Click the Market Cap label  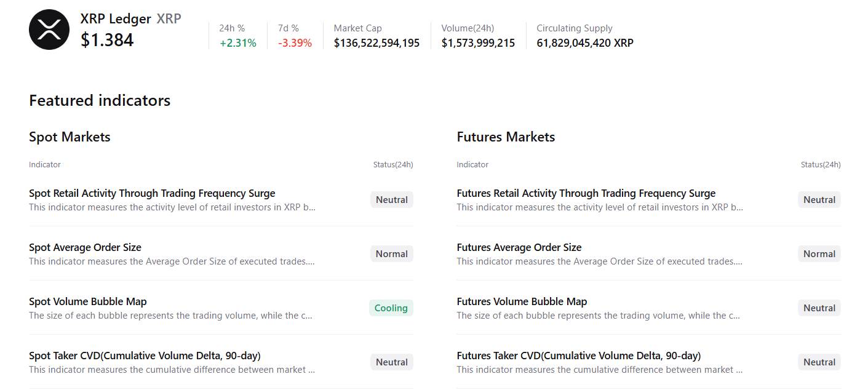click(358, 28)
